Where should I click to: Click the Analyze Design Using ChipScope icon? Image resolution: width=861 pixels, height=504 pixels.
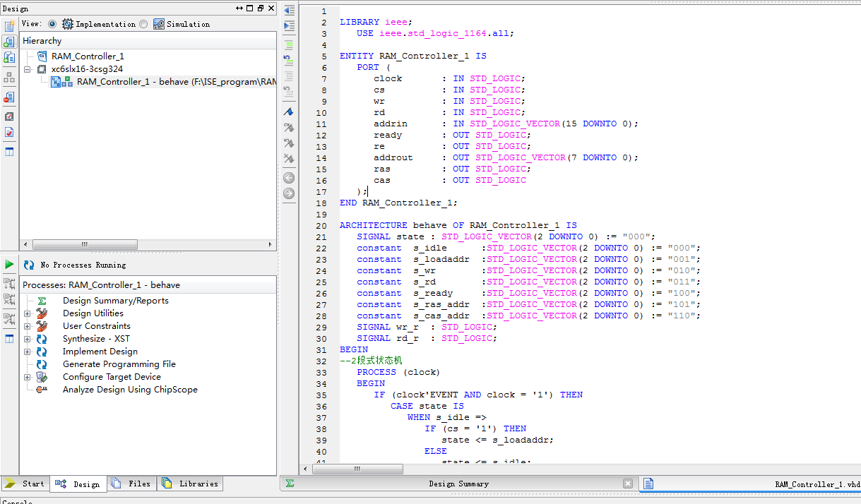[x=42, y=390]
